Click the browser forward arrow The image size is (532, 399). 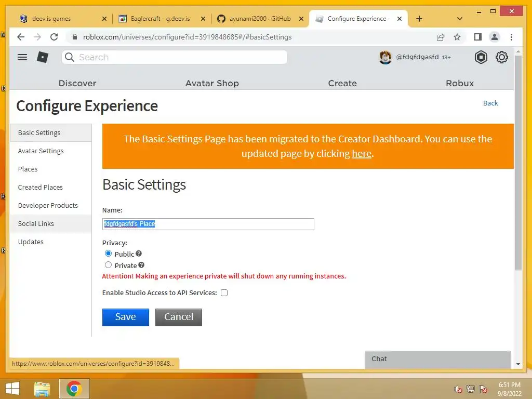coord(37,37)
